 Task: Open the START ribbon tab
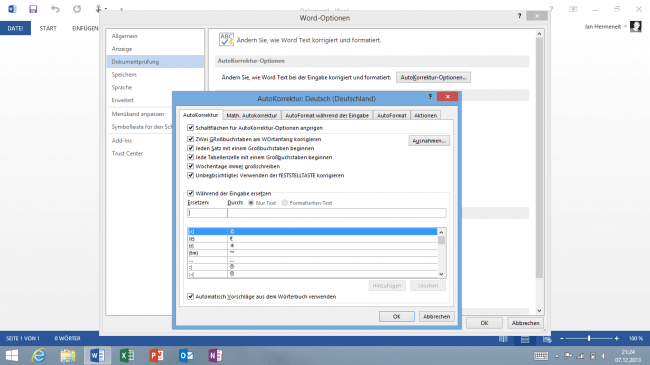click(x=48, y=28)
